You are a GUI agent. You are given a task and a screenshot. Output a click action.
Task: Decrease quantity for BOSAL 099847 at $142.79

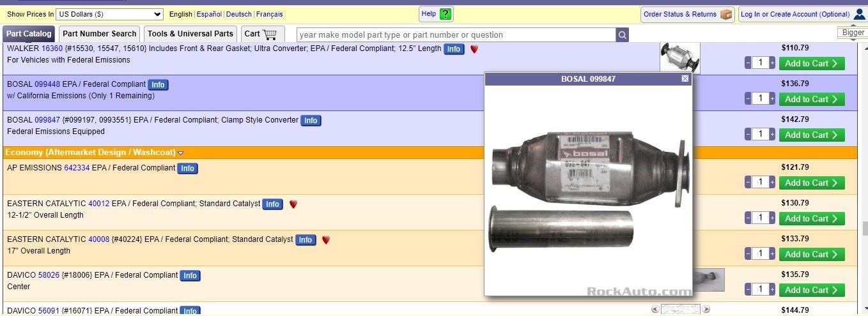coord(748,134)
